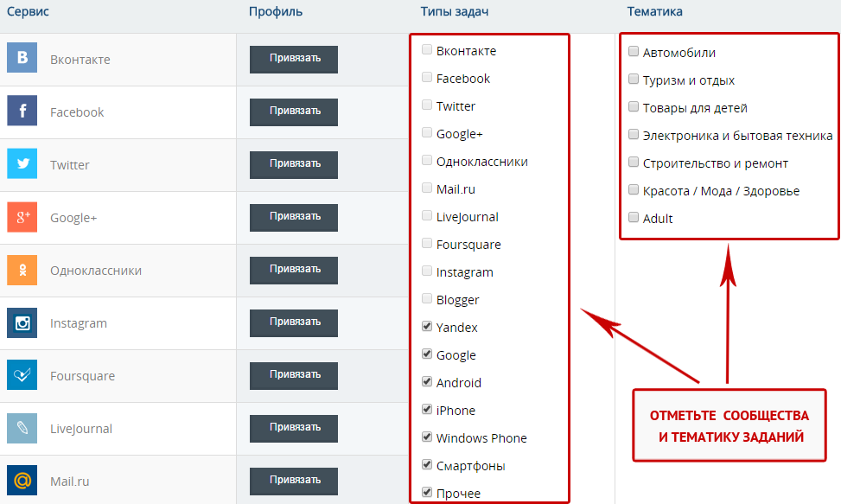Tick the Instagram task type checkbox
Image resolution: width=841 pixels, height=504 pixels.
(x=427, y=271)
